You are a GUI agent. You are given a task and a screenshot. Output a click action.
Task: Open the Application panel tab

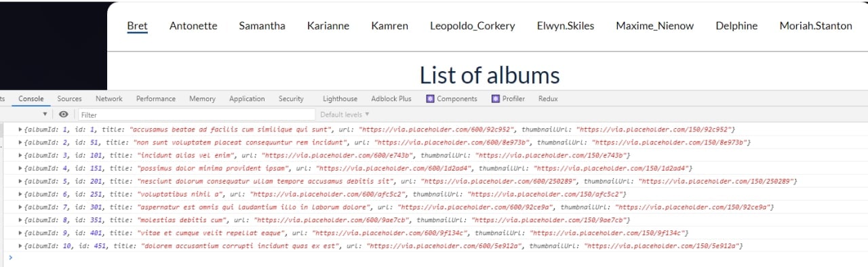tap(247, 99)
